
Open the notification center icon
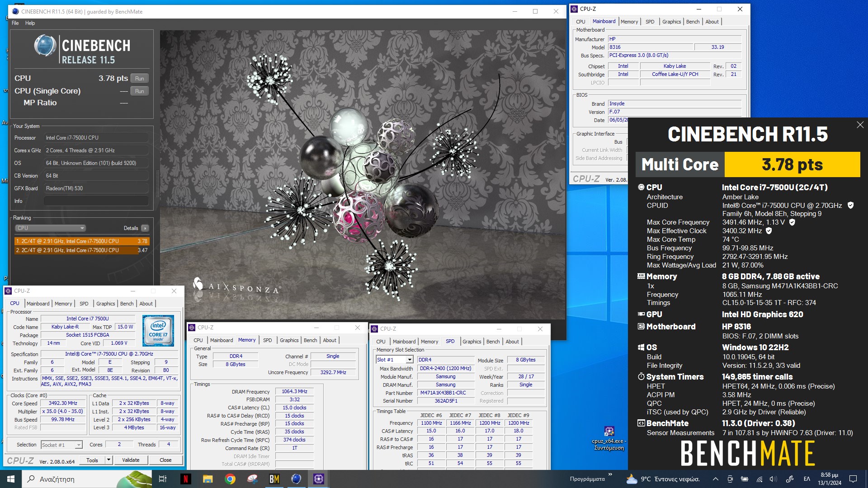point(853,479)
